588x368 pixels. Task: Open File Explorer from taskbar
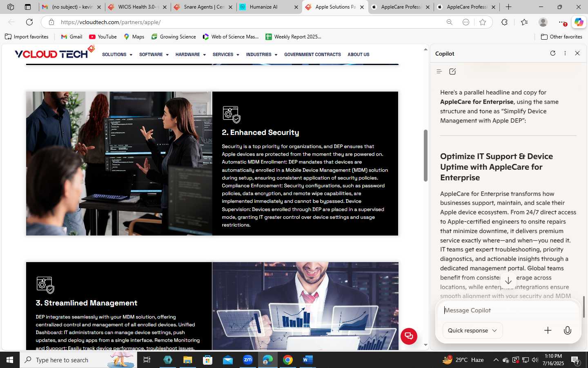(x=187, y=360)
